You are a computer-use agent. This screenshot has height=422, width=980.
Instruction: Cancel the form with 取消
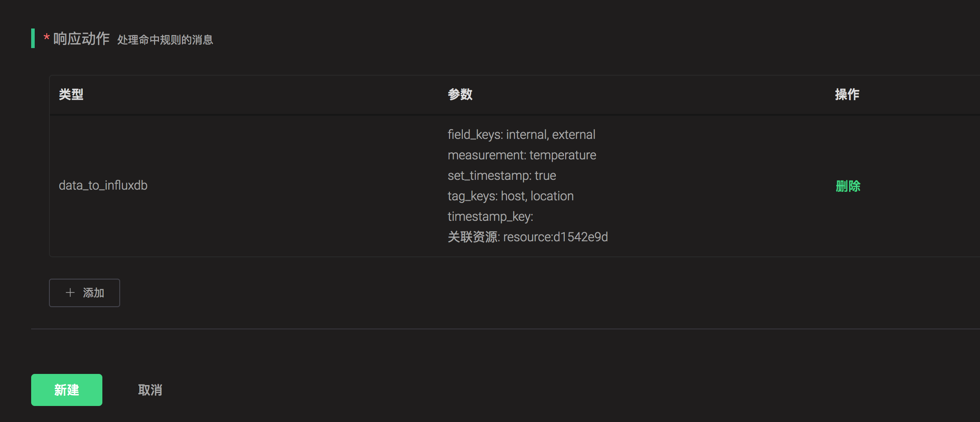coord(150,390)
